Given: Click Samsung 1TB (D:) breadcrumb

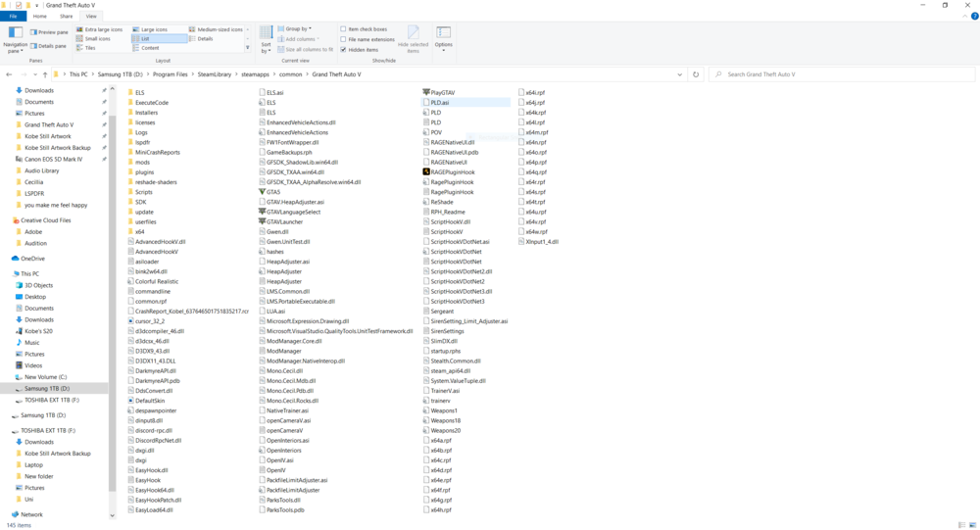Looking at the screenshot, I should click(120, 74).
